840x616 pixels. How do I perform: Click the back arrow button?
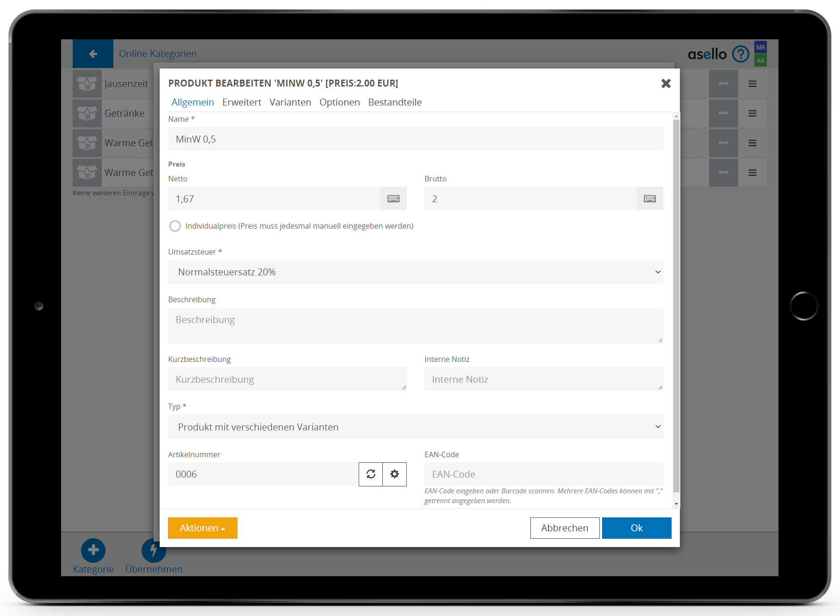point(93,54)
